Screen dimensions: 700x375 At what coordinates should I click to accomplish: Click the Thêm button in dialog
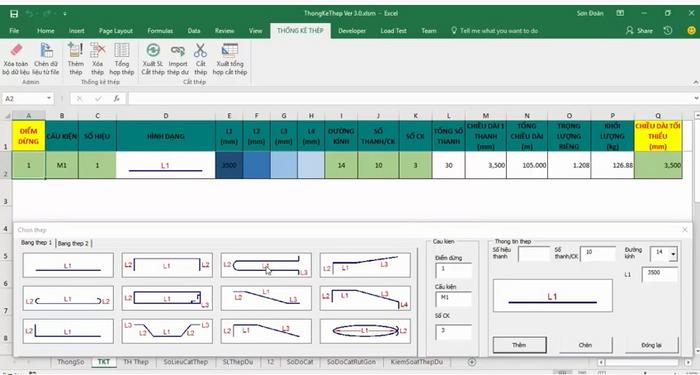click(520, 345)
